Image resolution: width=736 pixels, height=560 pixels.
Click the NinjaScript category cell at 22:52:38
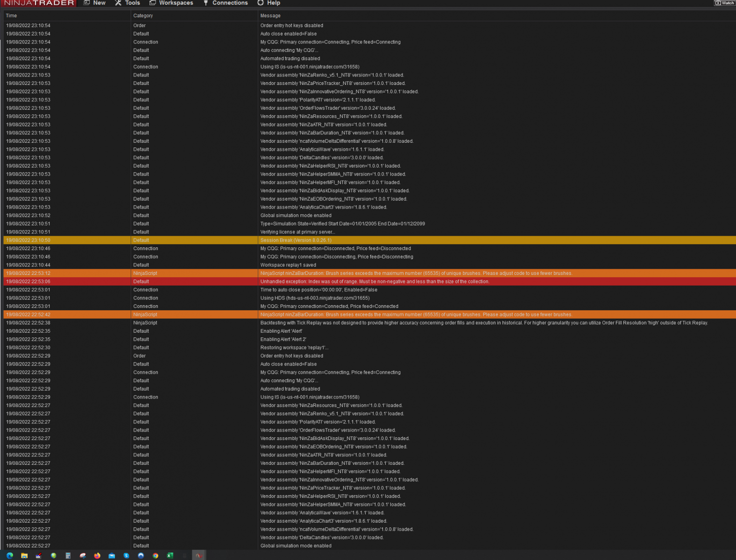click(x=145, y=323)
